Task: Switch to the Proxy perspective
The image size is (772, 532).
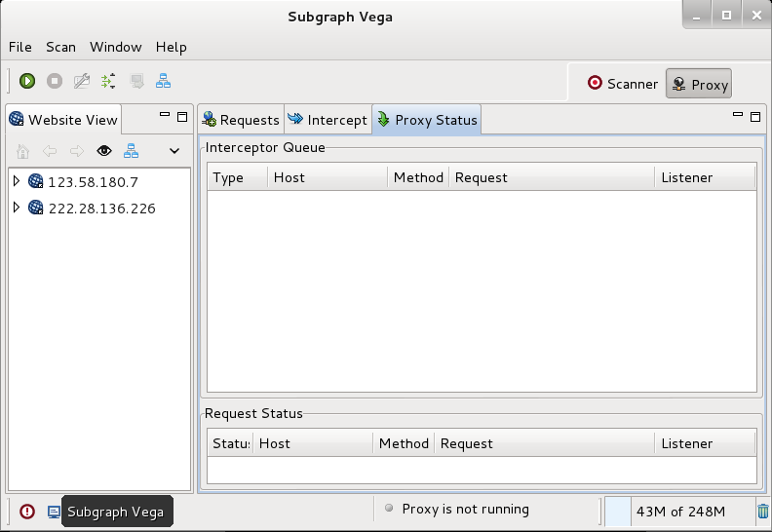Action: click(x=699, y=84)
